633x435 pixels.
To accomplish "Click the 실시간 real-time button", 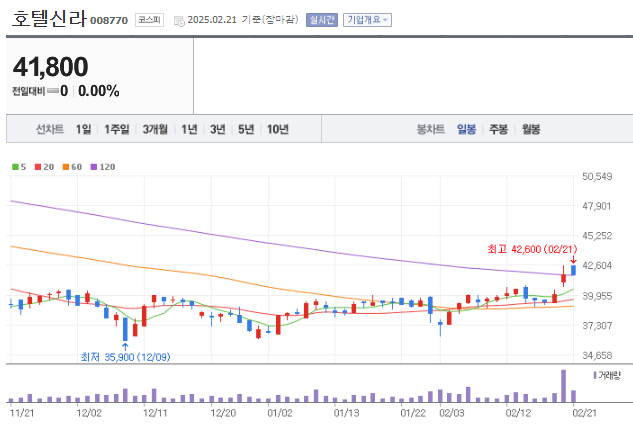I will point(322,20).
